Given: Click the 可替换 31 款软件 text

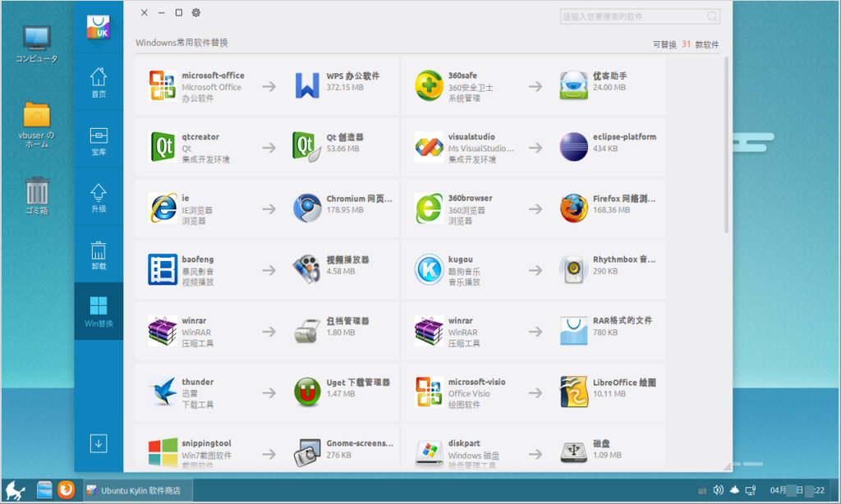Looking at the screenshot, I should [x=685, y=43].
